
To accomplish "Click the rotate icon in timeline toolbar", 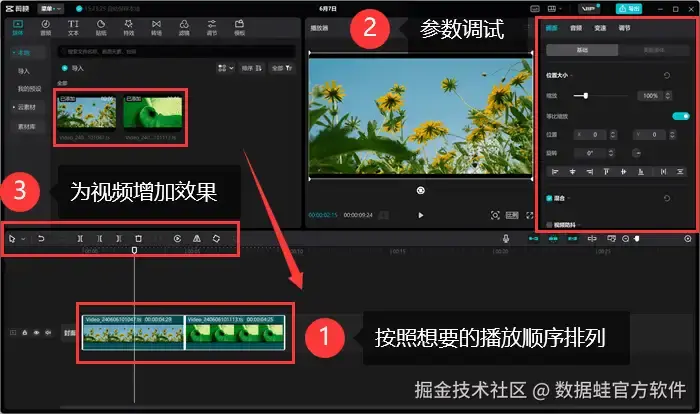I will [217, 239].
